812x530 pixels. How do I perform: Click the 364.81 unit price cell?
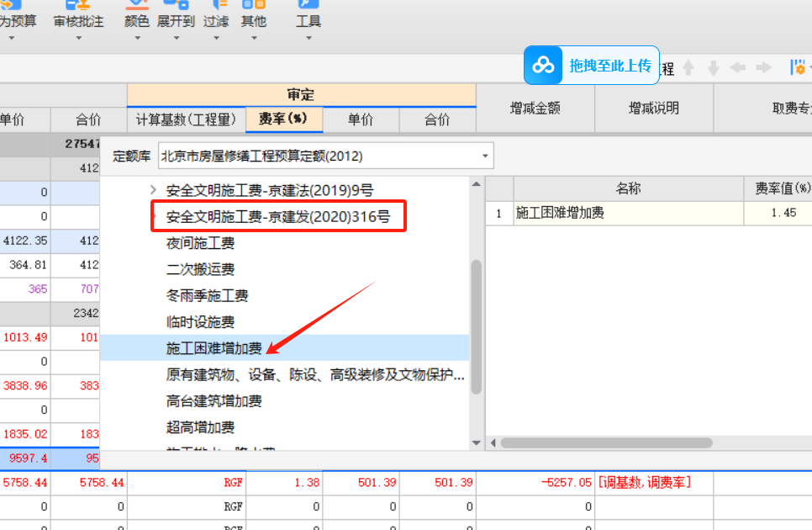point(25,265)
